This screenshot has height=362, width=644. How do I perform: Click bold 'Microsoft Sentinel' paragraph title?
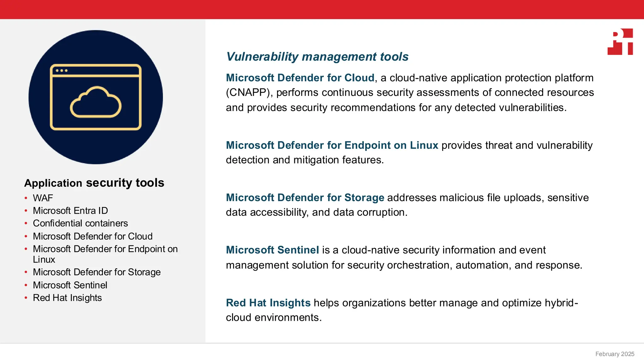tap(273, 250)
